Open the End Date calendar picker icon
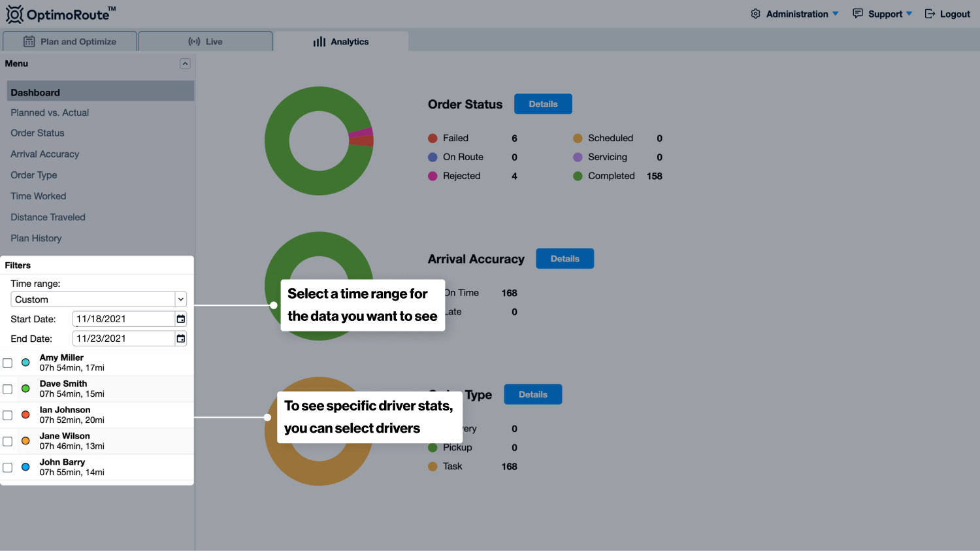This screenshot has height=551, width=980. tap(181, 339)
